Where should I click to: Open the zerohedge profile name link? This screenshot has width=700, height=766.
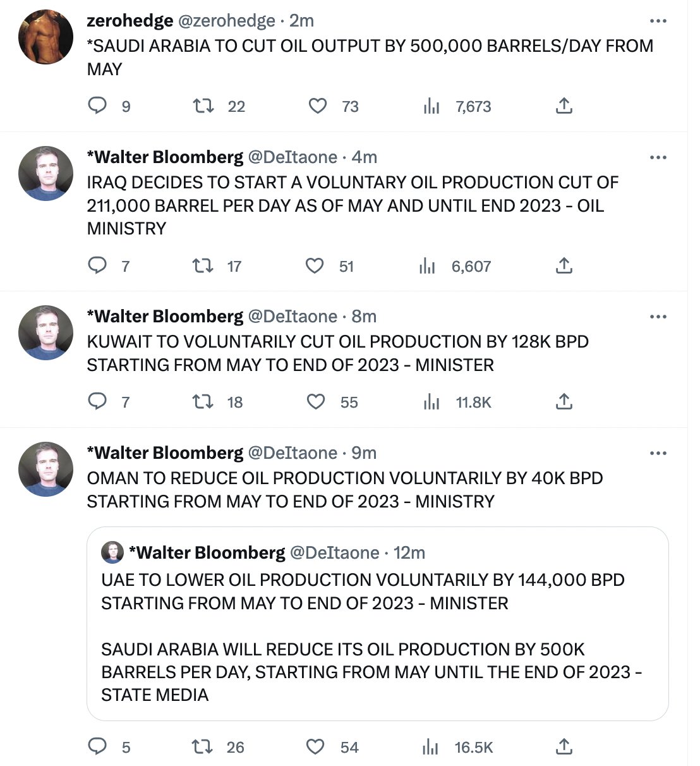(130, 21)
